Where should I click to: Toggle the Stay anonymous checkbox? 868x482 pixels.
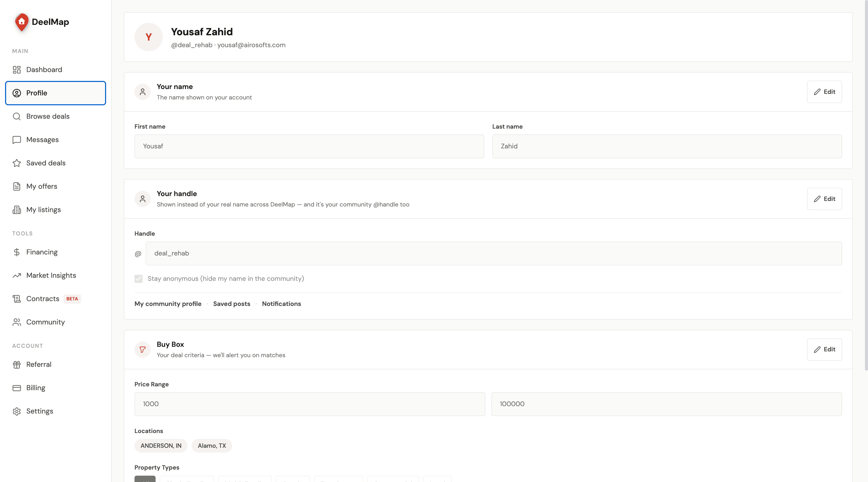click(x=139, y=279)
